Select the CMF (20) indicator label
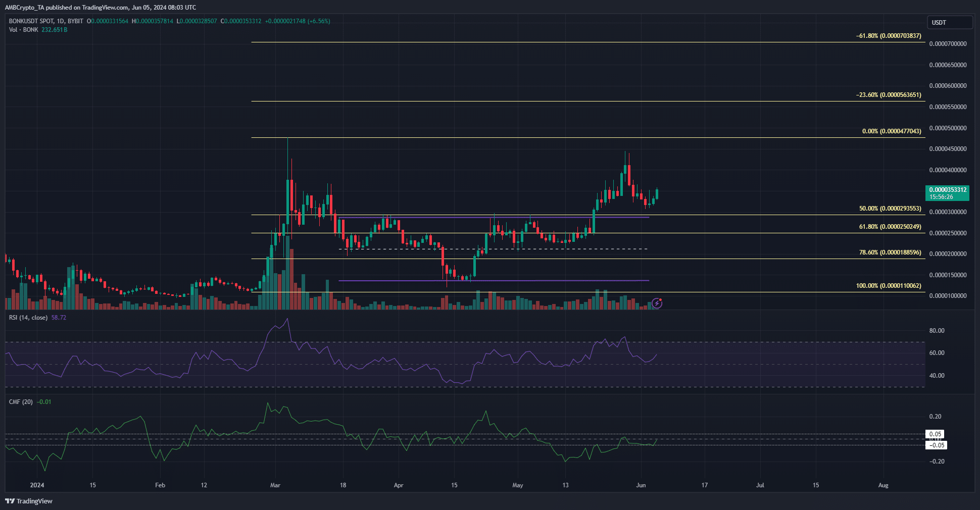 21,402
